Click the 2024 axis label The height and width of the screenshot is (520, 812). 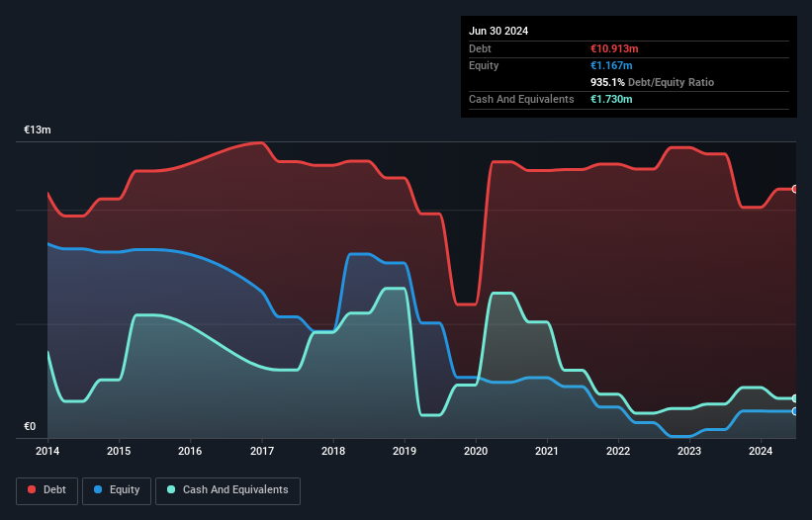pyautogui.click(x=761, y=451)
